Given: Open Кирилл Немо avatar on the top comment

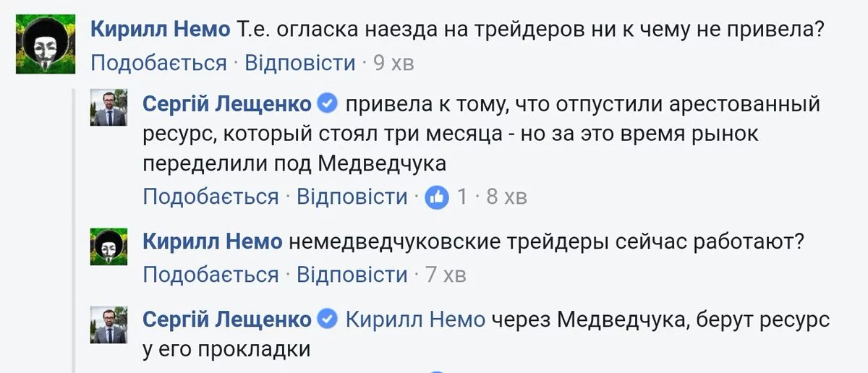Looking at the screenshot, I should pos(46,44).
